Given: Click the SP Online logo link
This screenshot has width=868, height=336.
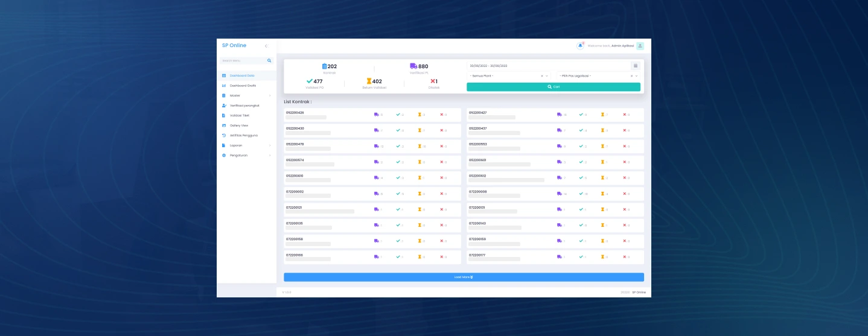Looking at the screenshot, I should click(234, 46).
